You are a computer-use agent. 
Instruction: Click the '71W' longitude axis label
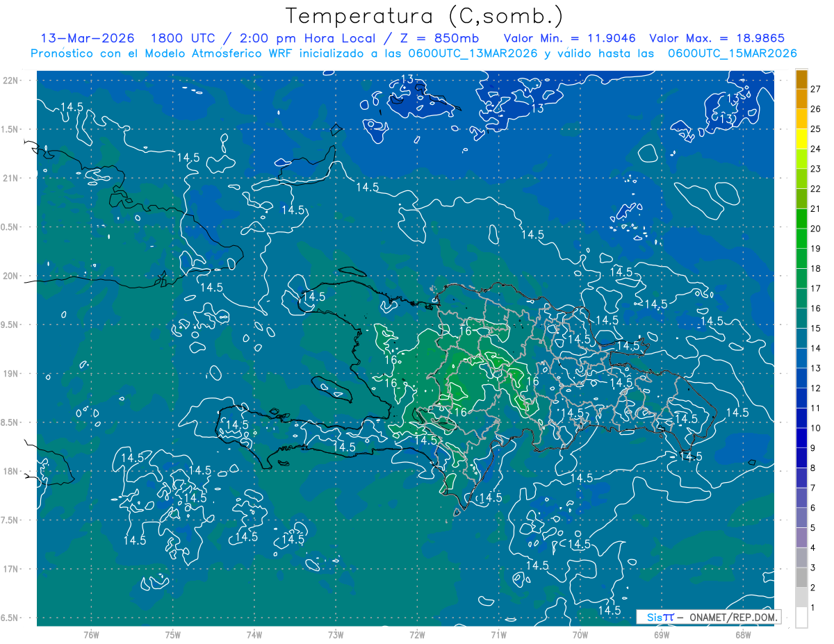coord(498,635)
